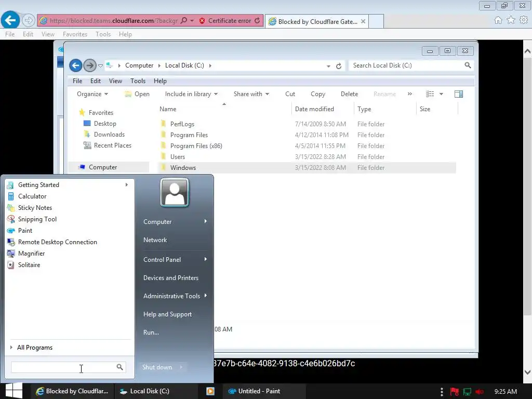Close the Blocked by Cloudflare Gateway tab
The image size is (532, 399).
(363, 21)
